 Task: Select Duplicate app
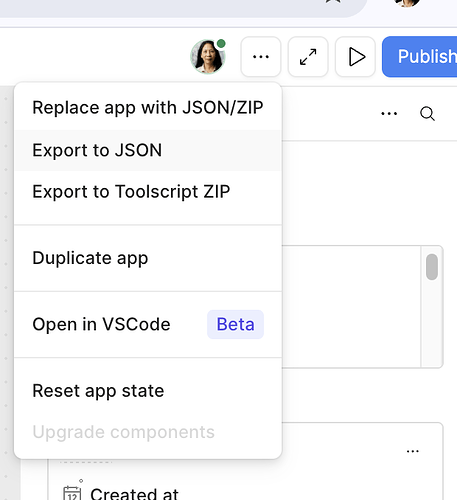point(148,258)
